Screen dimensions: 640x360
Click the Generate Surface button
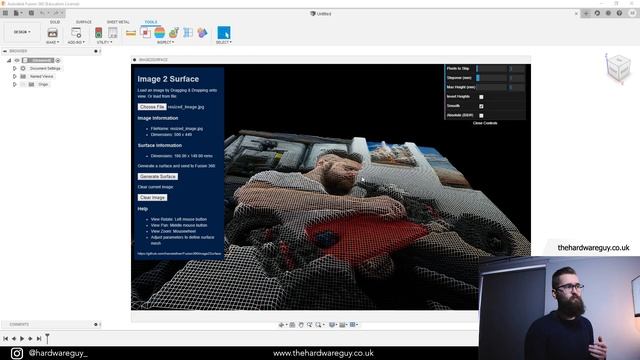click(158, 176)
